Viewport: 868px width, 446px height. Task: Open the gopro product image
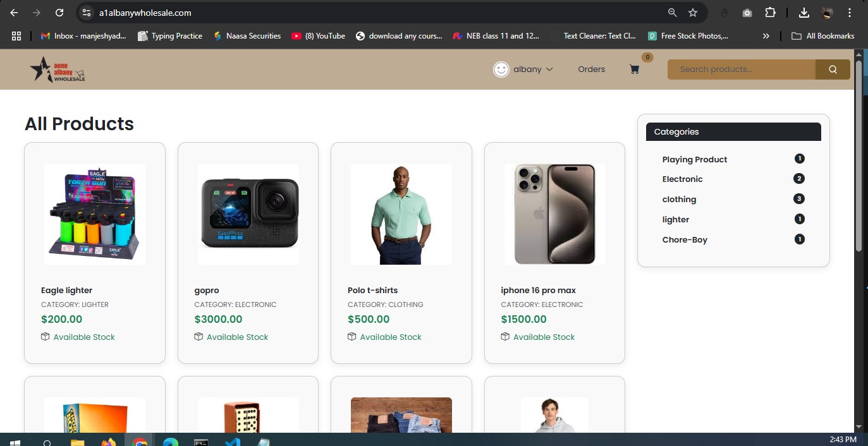tap(248, 214)
